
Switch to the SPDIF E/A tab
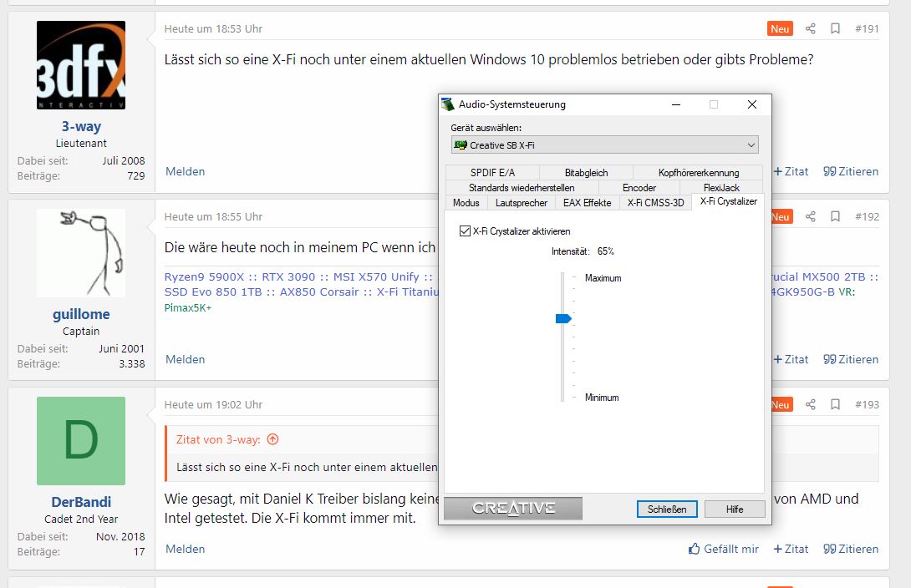click(492, 172)
